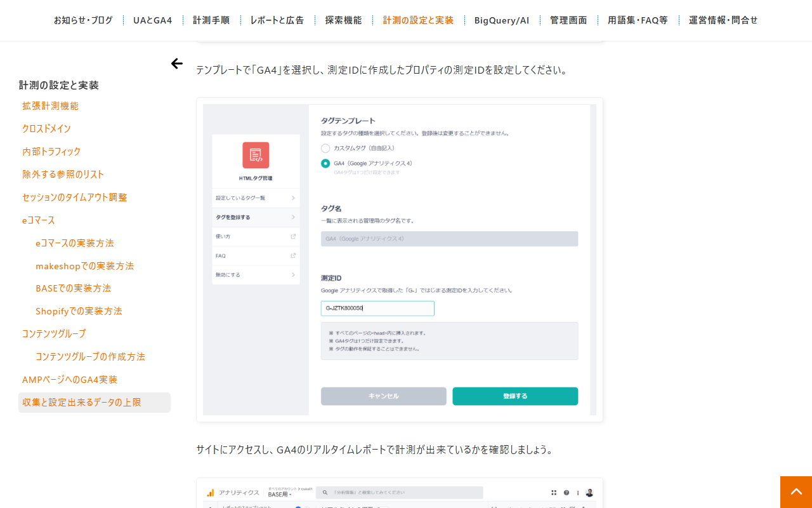Click the apps grid icon in bottom screenshot
Screen dimensions: 812x508
click(x=554, y=493)
